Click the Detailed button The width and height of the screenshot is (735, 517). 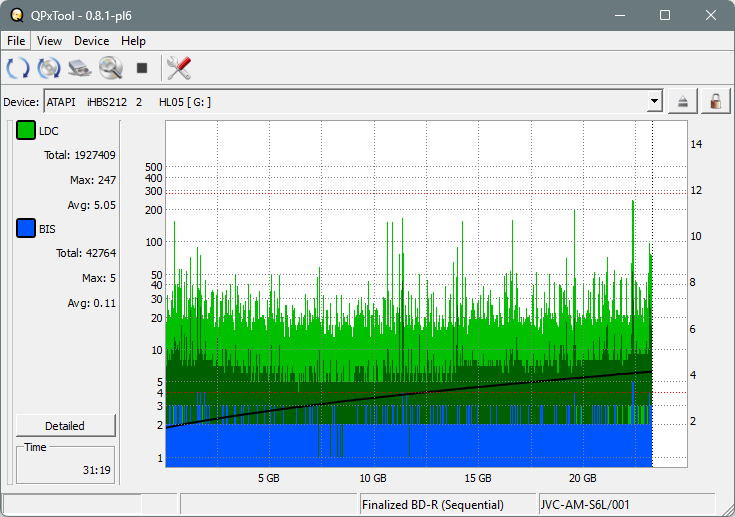click(65, 425)
